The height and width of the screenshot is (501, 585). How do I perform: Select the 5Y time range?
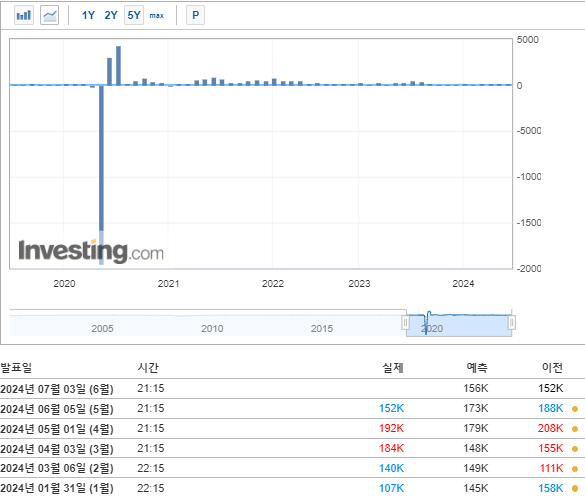(x=134, y=15)
